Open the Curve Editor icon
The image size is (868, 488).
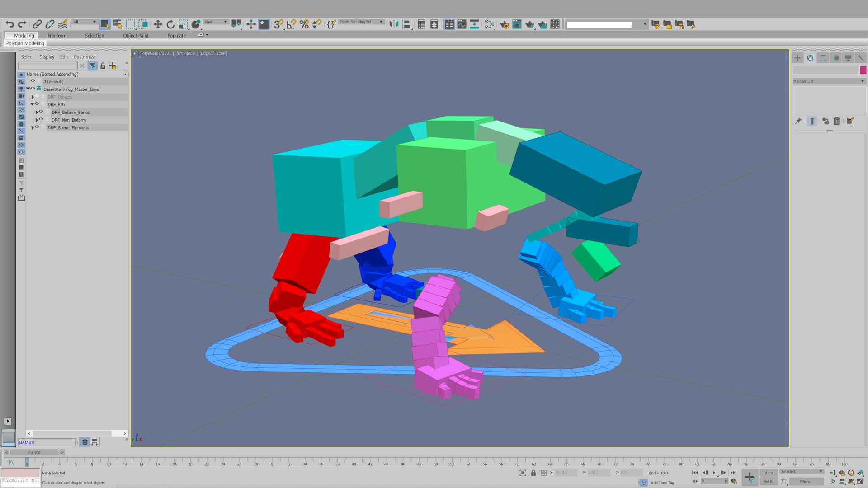click(x=462, y=24)
